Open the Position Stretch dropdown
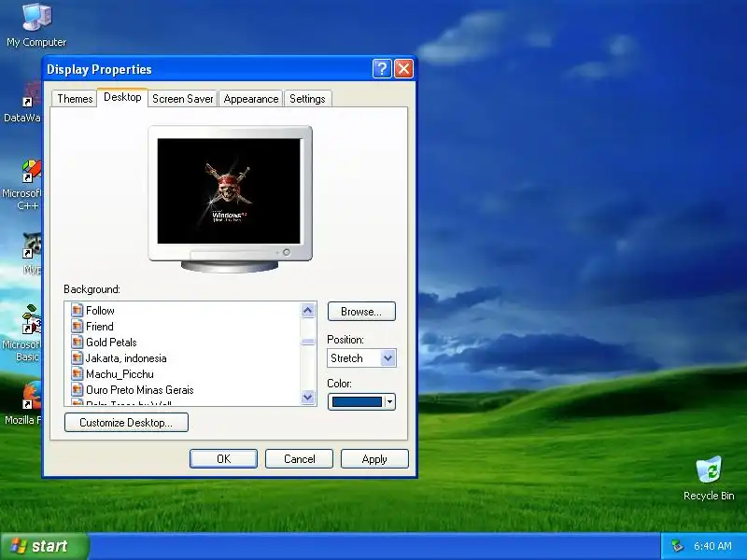The height and width of the screenshot is (560, 747). pos(361,358)
